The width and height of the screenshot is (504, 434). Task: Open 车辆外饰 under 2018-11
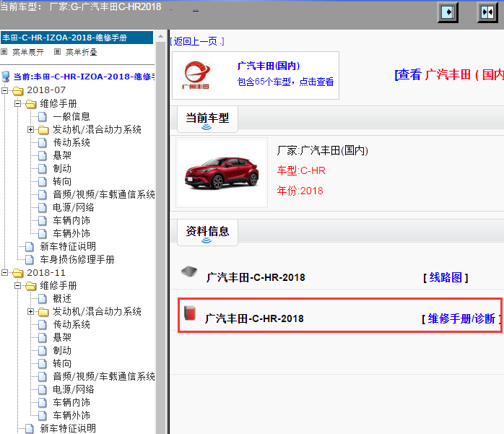(x=71, y=415)
